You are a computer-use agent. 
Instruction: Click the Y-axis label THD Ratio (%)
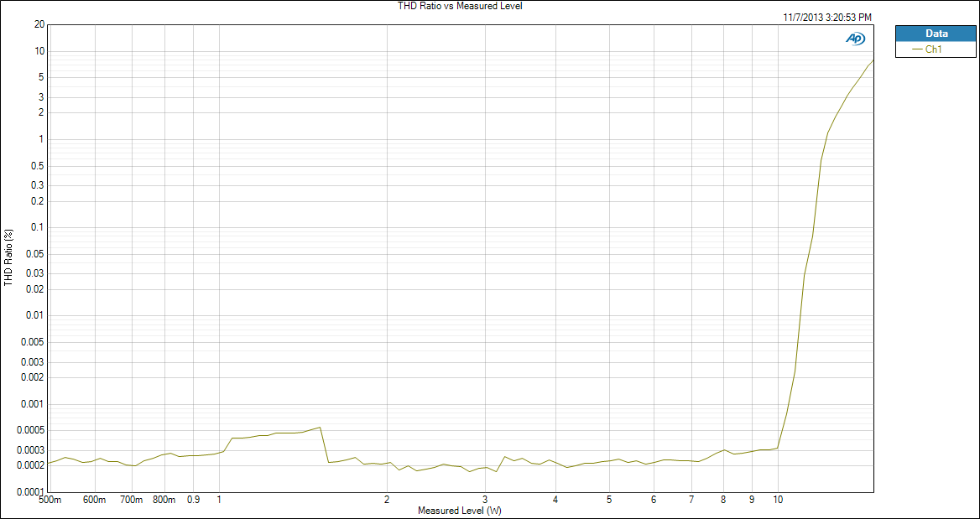[x=8, y=257]
